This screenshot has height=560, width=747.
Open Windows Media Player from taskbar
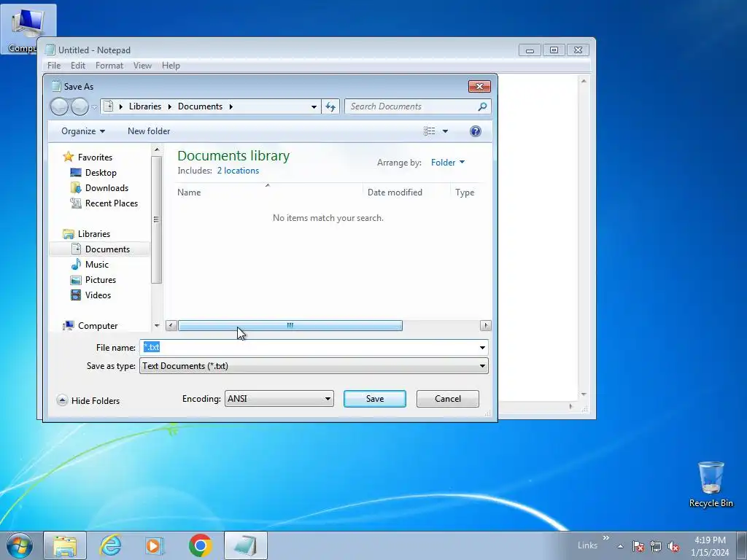click(x=154, y=545)
